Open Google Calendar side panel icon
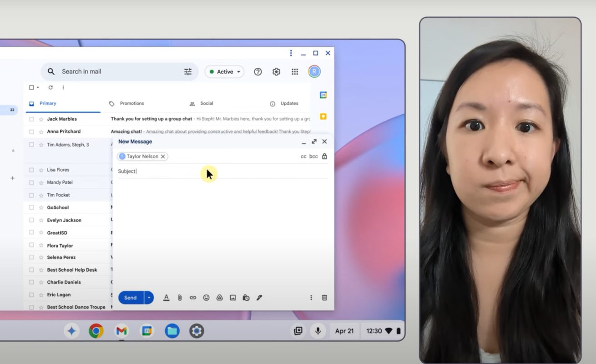Image resolution: width=596 pixels, height=364 pixels. point(323,95)
